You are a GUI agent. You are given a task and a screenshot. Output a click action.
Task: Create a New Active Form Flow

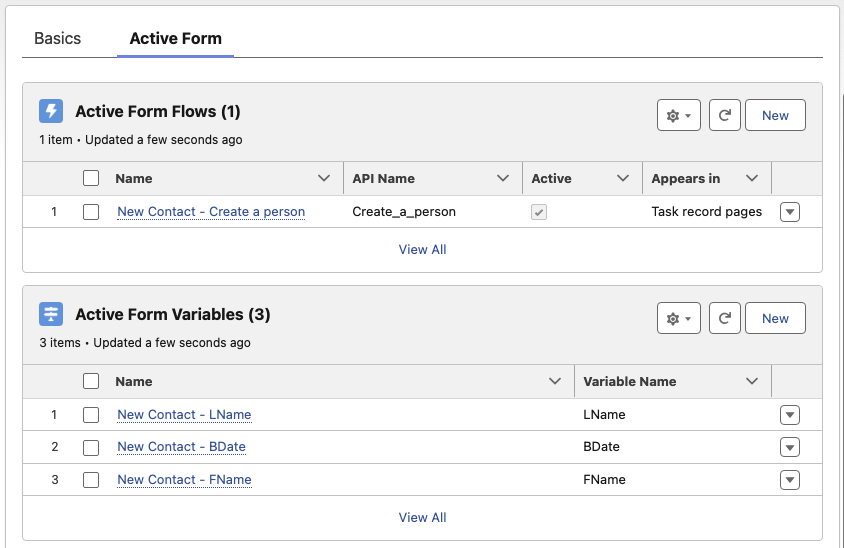775,115
